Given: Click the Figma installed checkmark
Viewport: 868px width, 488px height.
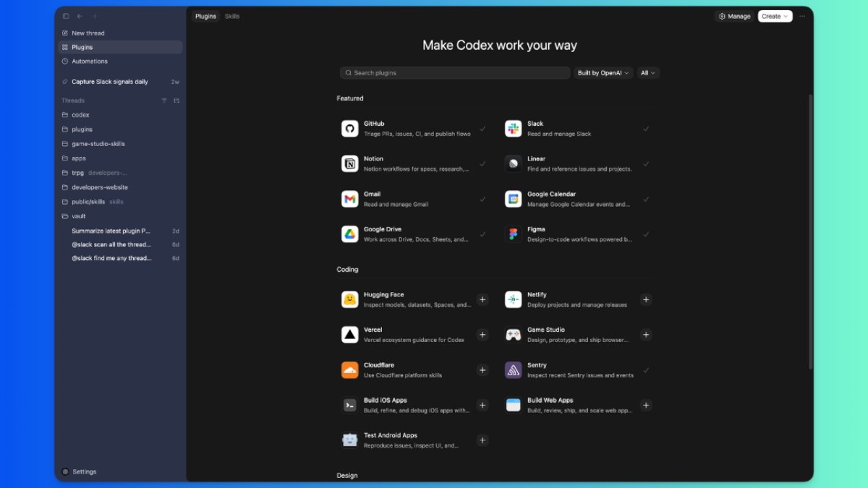Looking at the screenshot, I should pos(646,234).
